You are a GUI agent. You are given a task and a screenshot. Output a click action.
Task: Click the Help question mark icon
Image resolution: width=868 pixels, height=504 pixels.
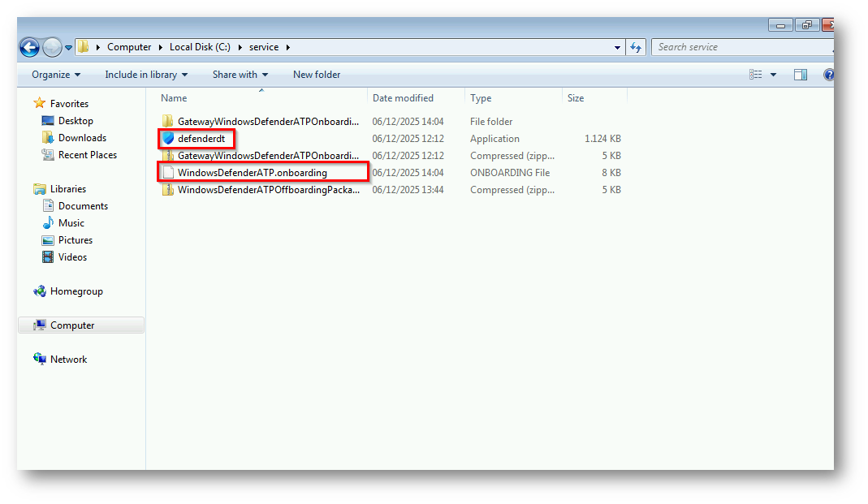click(829, 75)
